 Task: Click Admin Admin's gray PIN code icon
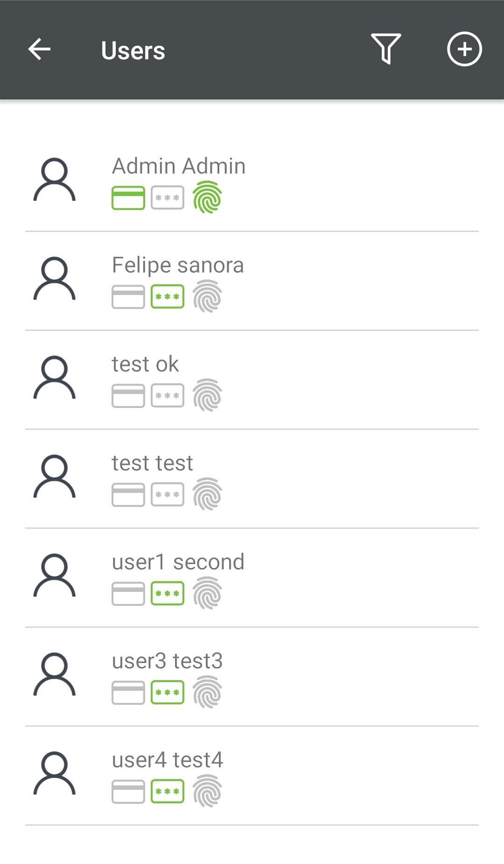pos(168,198)
